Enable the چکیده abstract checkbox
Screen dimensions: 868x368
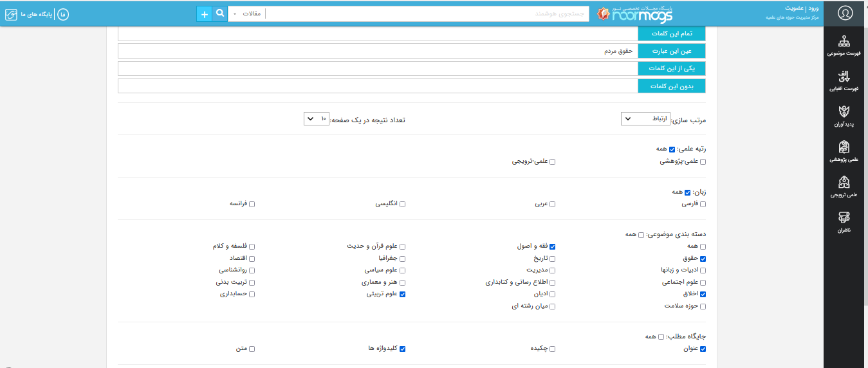(x=552, y=349)
